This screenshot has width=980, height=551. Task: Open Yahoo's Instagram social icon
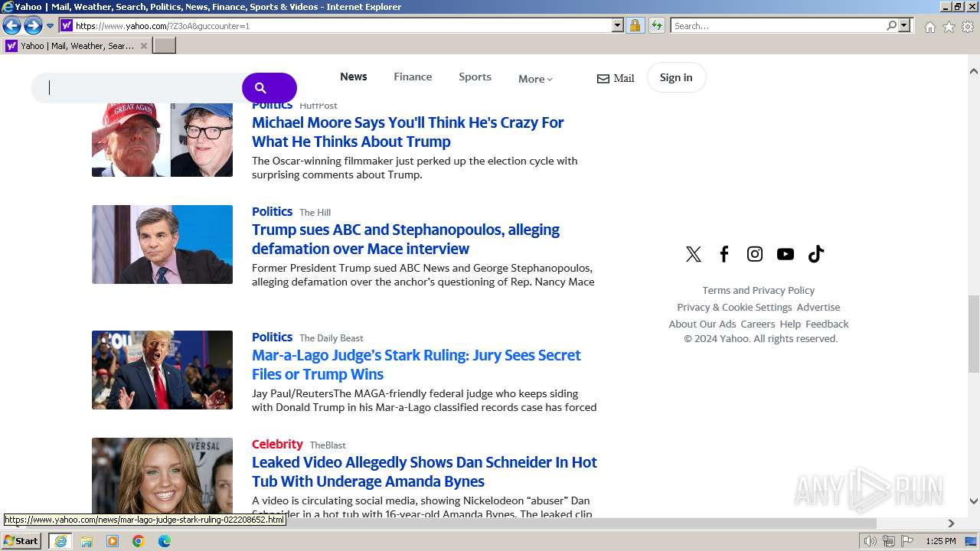coord(755,254)
